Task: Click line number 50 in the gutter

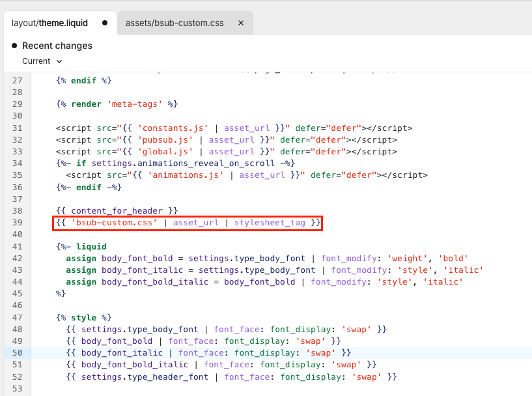Action: coord(18,353)
